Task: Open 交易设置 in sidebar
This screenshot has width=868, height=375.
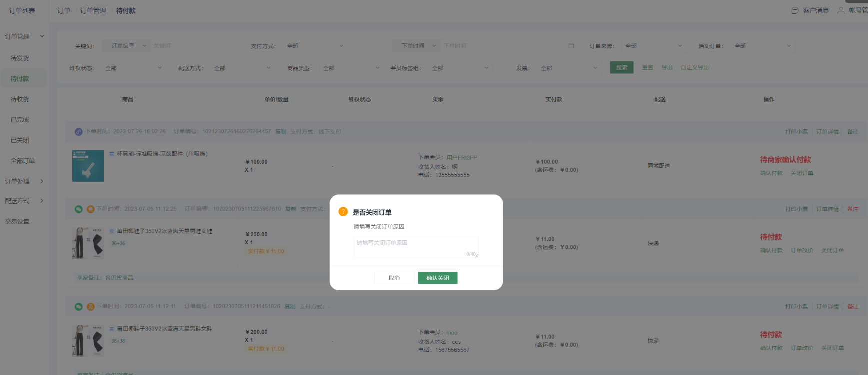Action: 17,221
